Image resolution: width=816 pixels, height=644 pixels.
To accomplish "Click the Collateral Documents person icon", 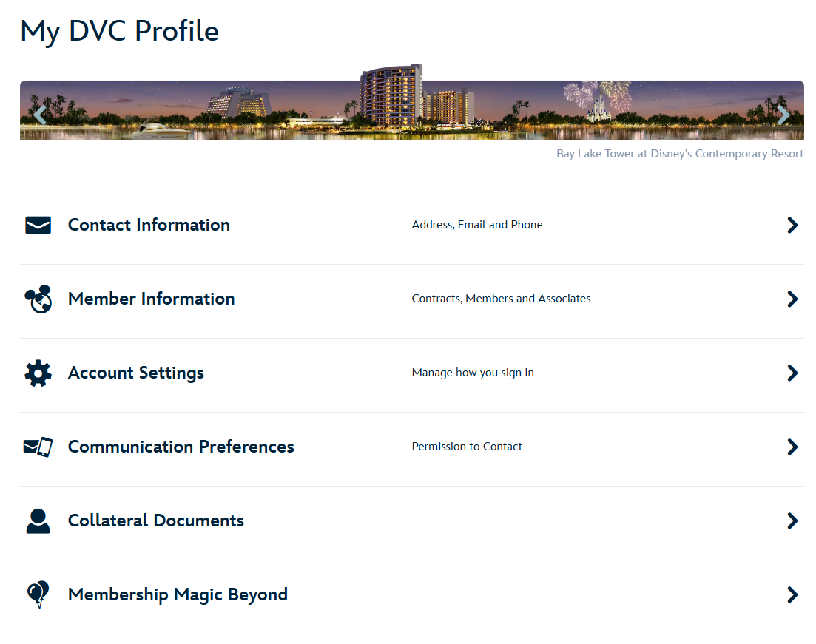I will click(38, 521).
